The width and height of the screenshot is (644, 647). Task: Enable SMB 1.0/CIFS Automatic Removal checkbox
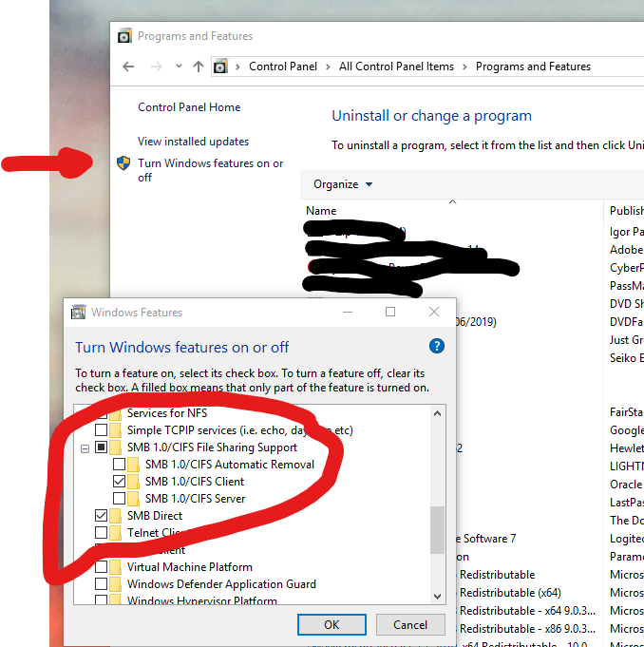120,465
